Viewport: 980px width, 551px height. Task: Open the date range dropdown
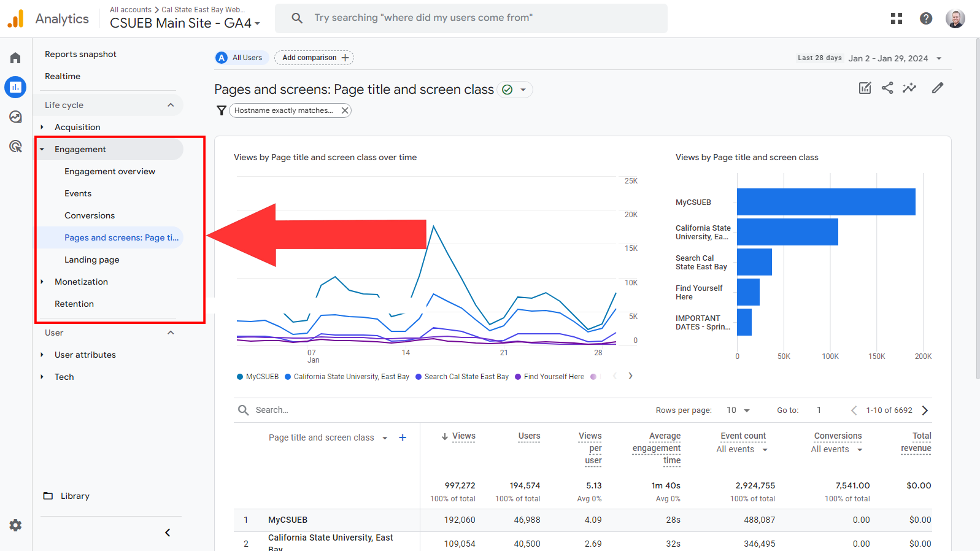point(895,58)
